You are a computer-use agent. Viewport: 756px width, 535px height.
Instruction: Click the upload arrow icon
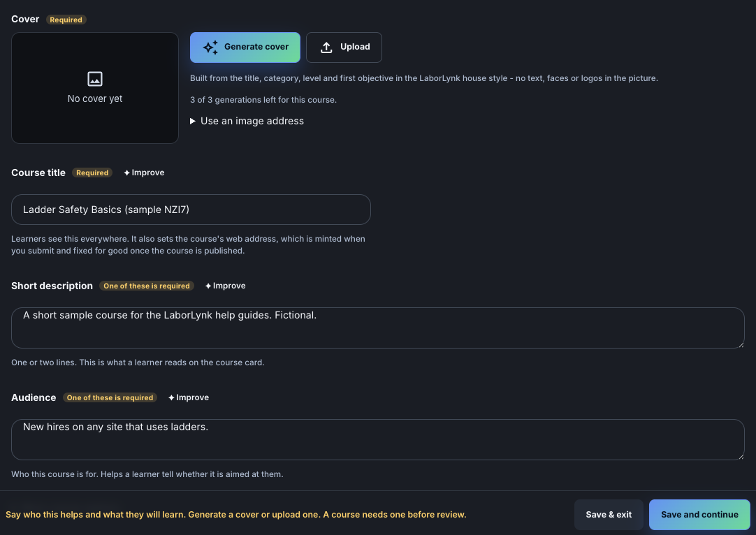pyautogui.click(x=326, y=47)
